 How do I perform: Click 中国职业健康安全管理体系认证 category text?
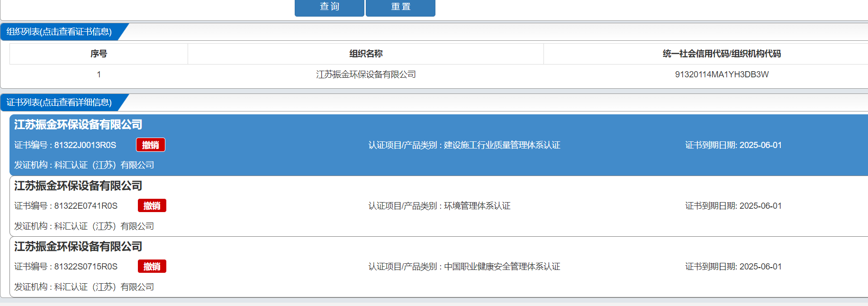(502, 267)
